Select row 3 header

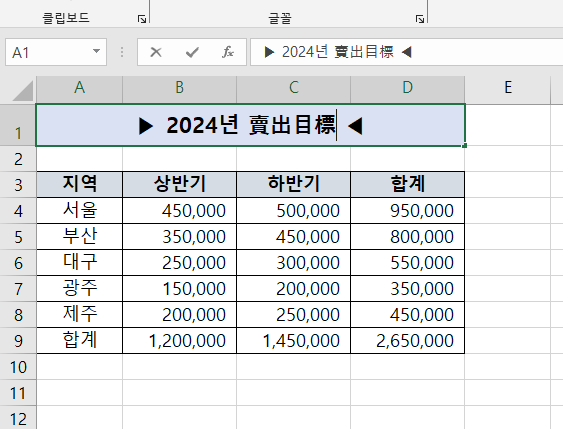click(18, 185)
